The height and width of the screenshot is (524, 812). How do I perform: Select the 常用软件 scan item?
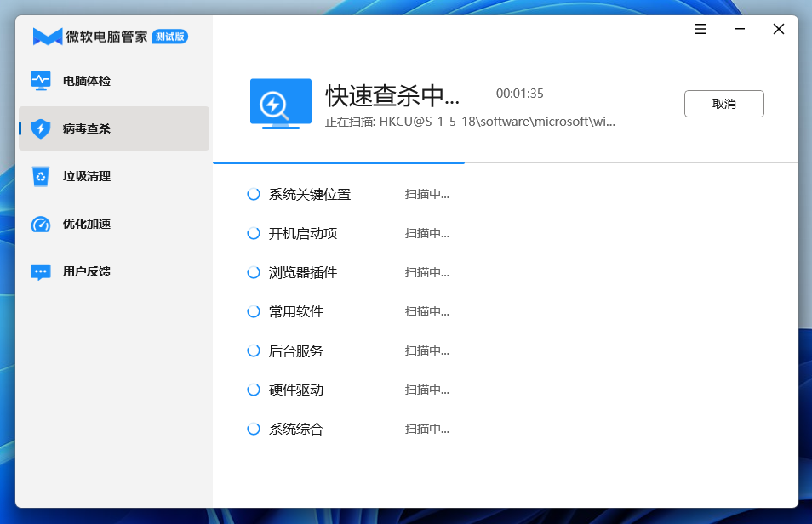296,311
